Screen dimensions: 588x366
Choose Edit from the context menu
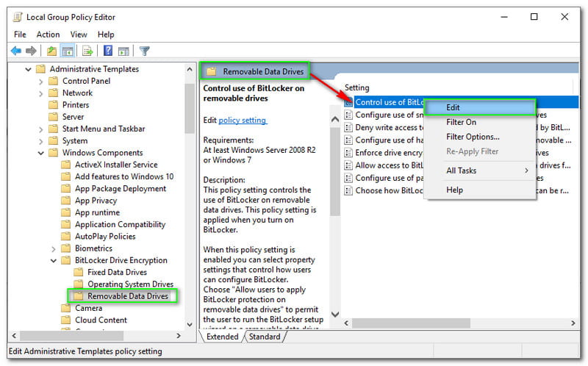tap(453, 107)
